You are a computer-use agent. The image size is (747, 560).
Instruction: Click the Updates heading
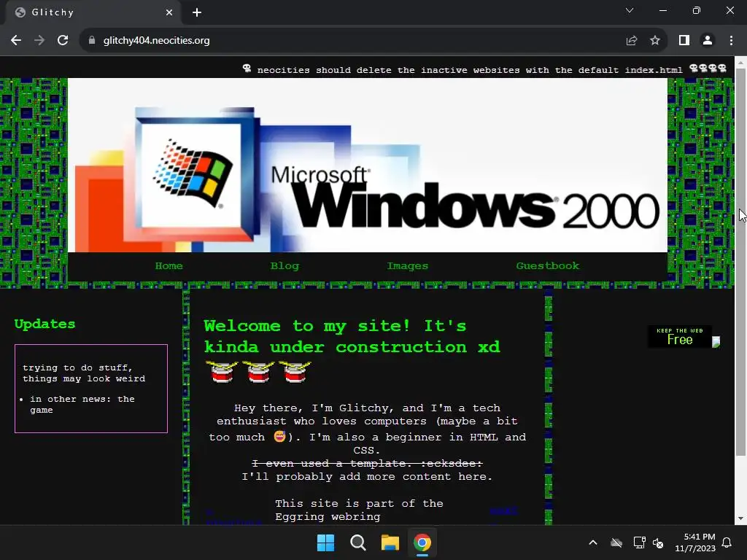[44, 324]
